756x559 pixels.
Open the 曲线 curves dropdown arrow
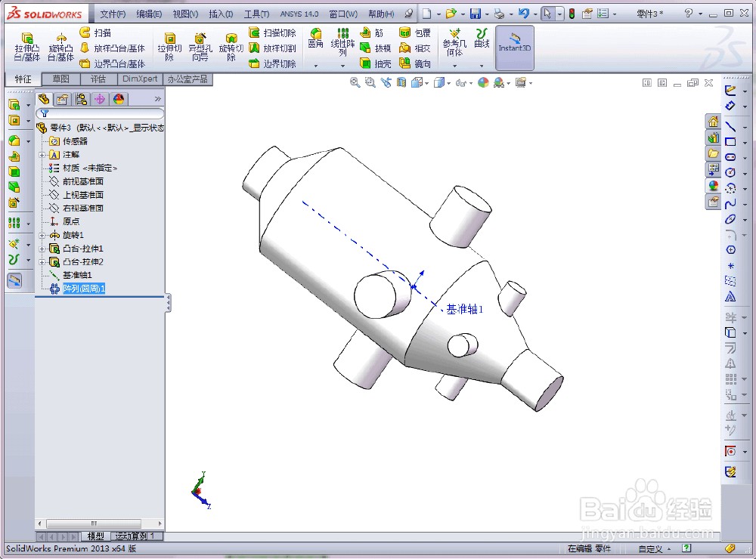[482, 66]
